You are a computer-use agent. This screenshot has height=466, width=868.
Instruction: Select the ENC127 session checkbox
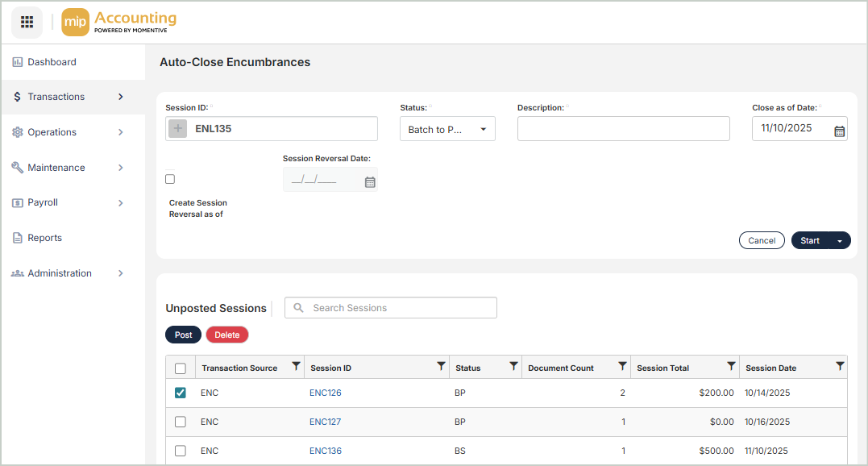(x=181, y=422)
